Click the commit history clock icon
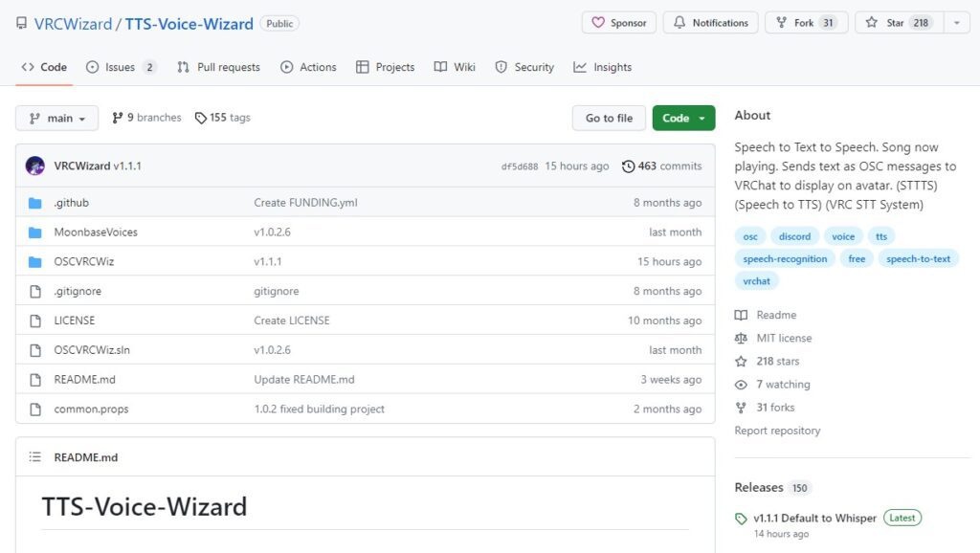 click(x=628, y=166)
